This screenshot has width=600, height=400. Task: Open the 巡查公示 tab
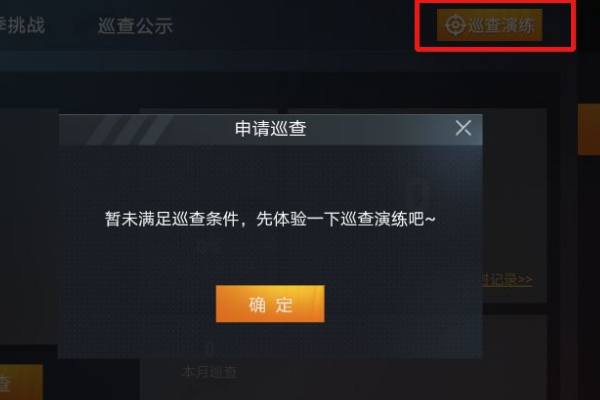(x=135, y=26)
